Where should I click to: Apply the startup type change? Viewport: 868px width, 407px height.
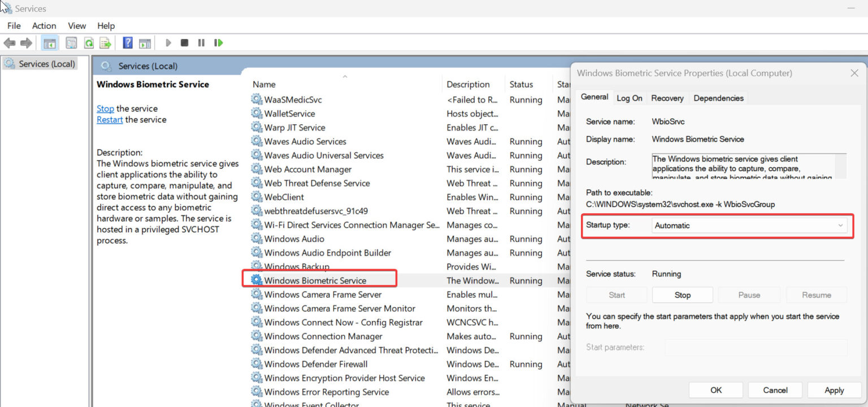click(x=834, y=389)
